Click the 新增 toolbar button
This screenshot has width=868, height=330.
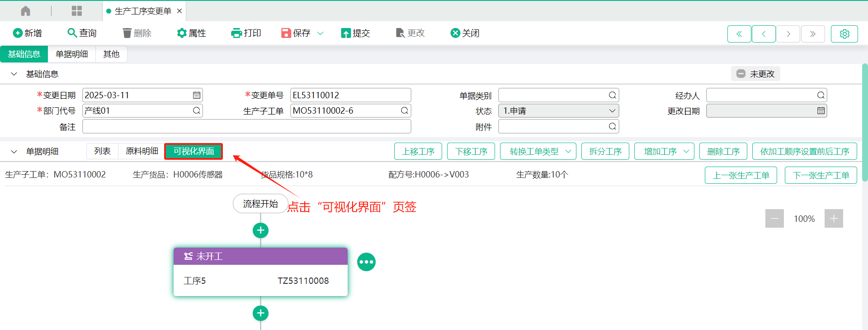[28, 33]
